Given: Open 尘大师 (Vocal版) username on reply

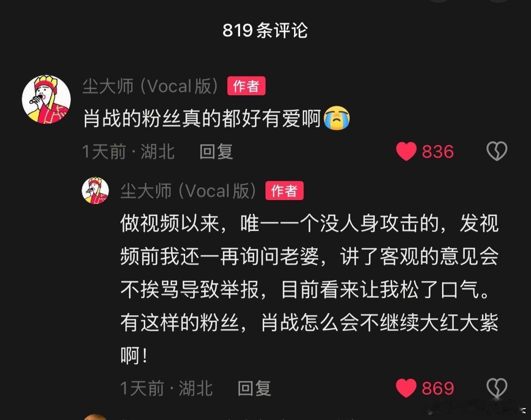Looking at the screenshot, I should (189, 190).
